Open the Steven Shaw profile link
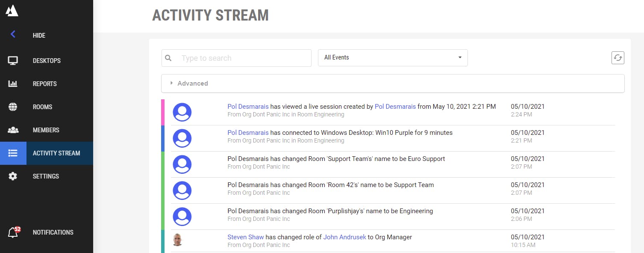 coord(245,237)
